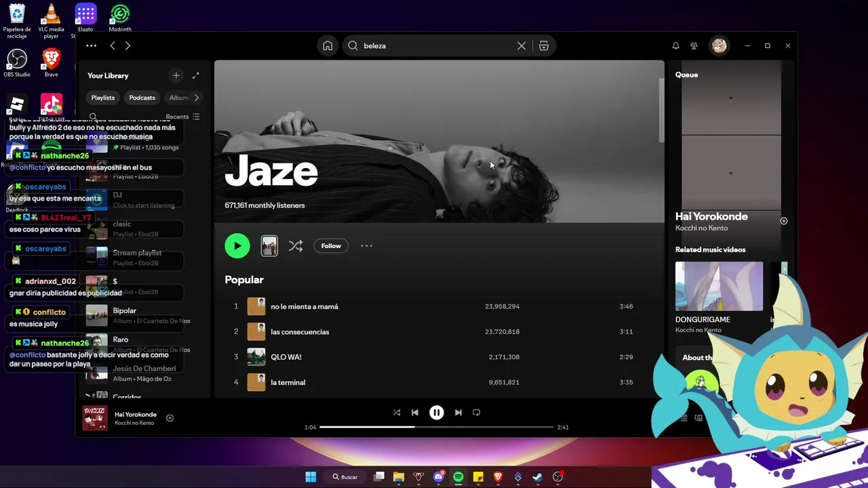
Task: Open File Explorer from taskbar
Action: pos(399,476)
